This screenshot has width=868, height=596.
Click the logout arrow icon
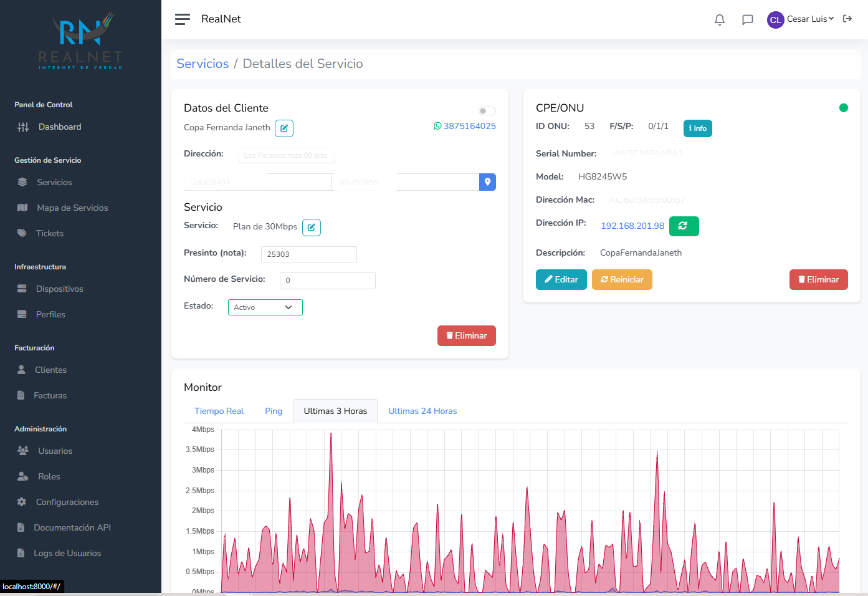point(847,19)
